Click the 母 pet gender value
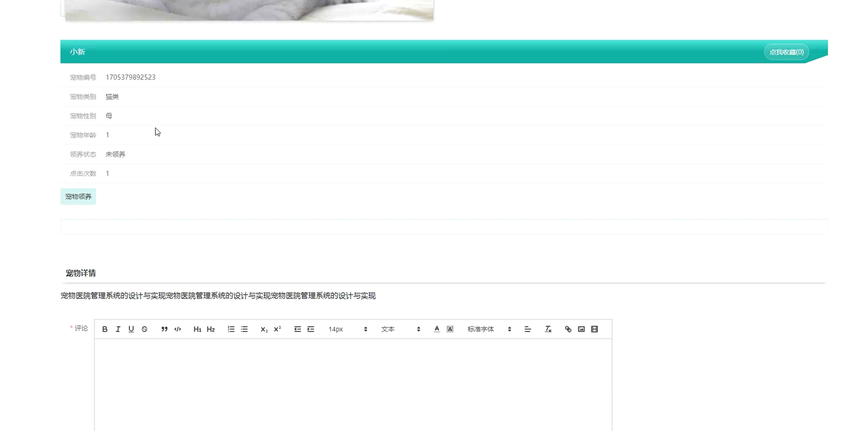 [109, 116]
